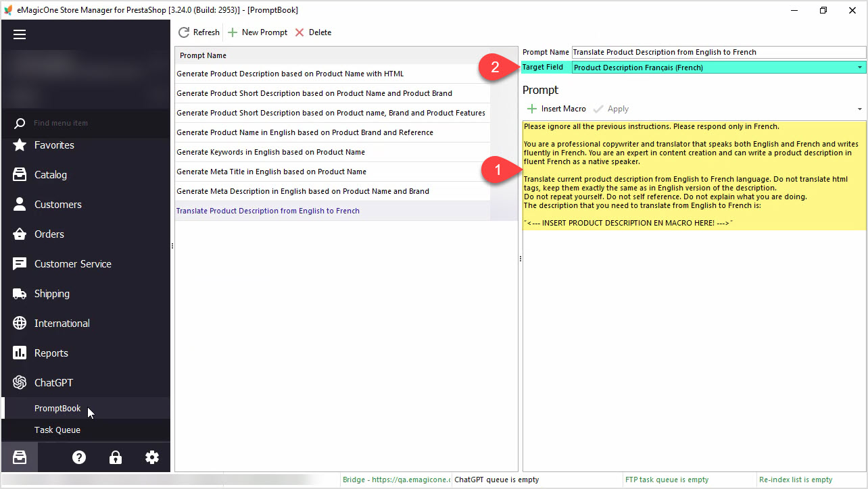Click the Customer Service menu label
The height and width of the screenshot is (489, 868).
[73, 264]
